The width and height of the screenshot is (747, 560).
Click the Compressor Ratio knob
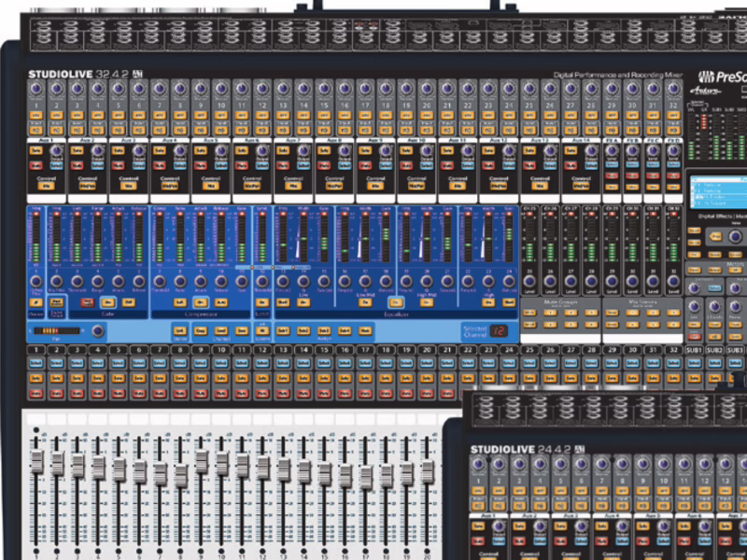click(x=180, y=281)
